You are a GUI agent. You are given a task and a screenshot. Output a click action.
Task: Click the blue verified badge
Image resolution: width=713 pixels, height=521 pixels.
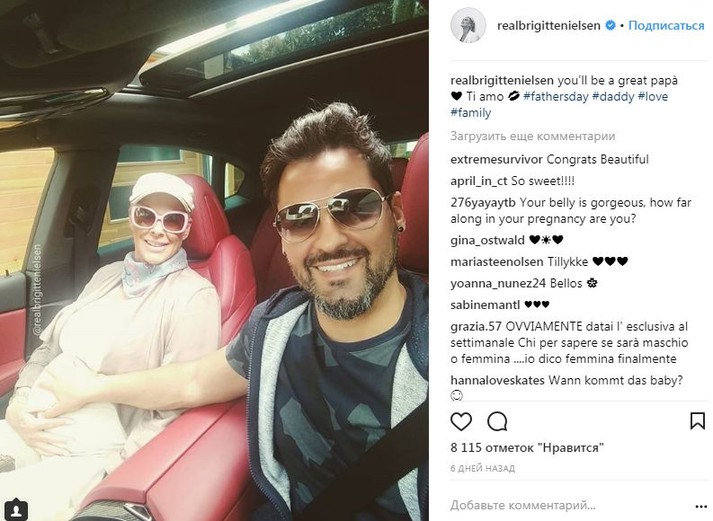pos(611,25)
